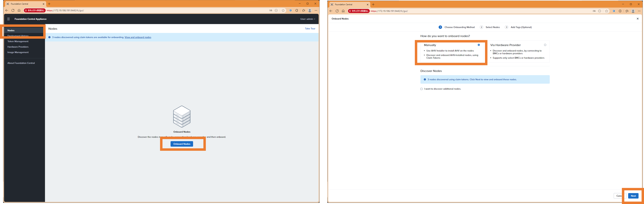Open the hamburger menu in Foundation Central Appliance

click(x=8, y=19)
